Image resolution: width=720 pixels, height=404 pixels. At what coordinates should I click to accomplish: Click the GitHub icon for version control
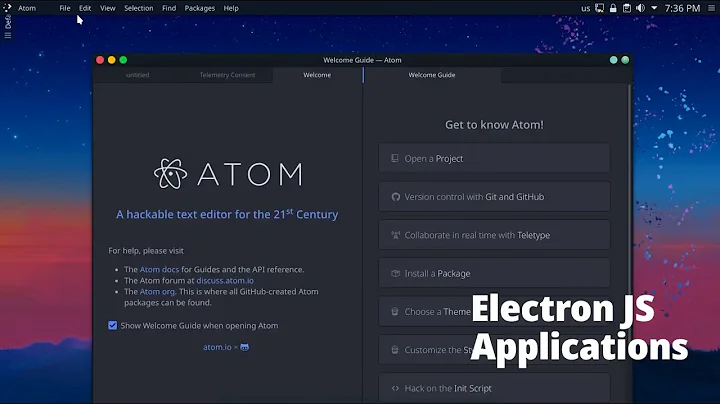click(395, 197)
